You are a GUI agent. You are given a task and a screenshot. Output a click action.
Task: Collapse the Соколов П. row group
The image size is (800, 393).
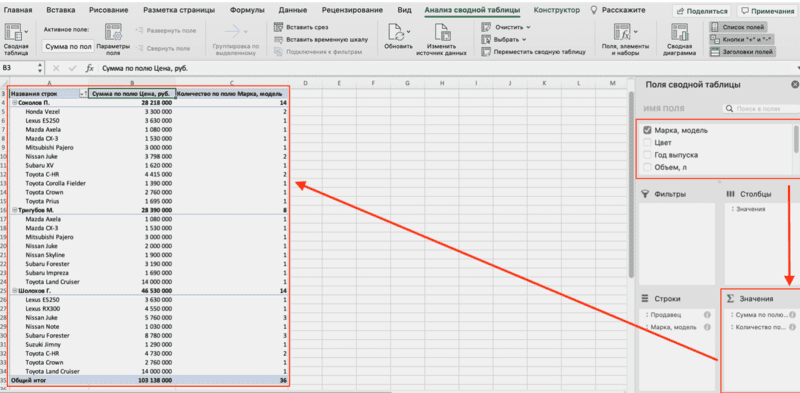(x=14, y=103)
